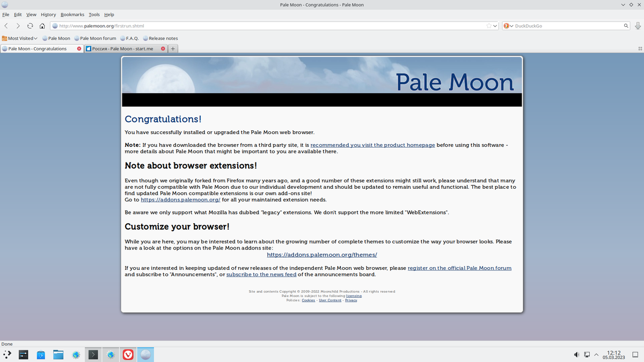Expand the Most Visited bookmarks folder
The height and width of the screenshot is (362, 644).
[x=20, y=38]
